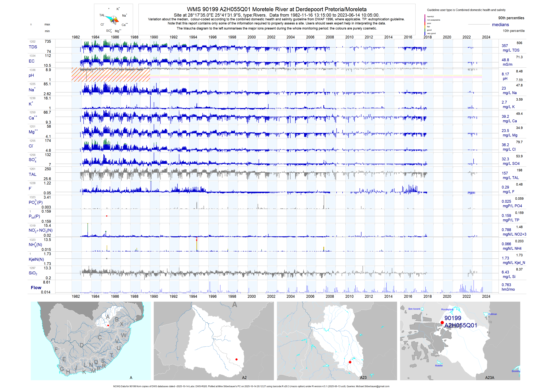Click red dot on South Africa map

108,325
